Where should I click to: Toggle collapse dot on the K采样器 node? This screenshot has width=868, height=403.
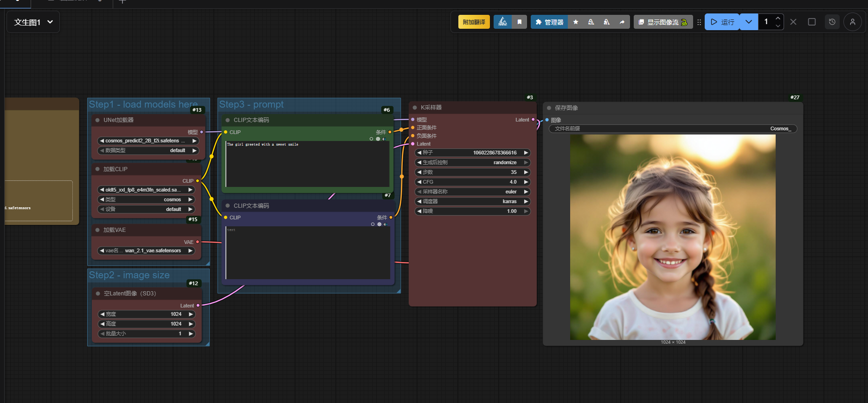tap(415, 108)
